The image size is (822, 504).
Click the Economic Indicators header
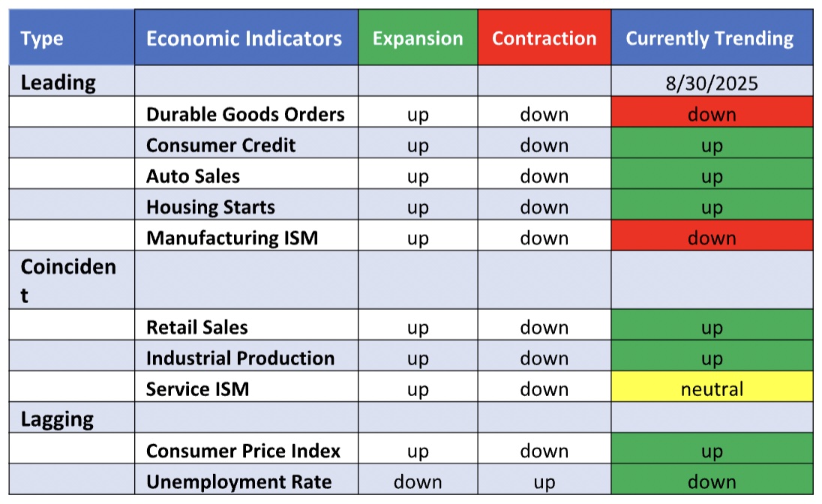(x=244, y=38)
